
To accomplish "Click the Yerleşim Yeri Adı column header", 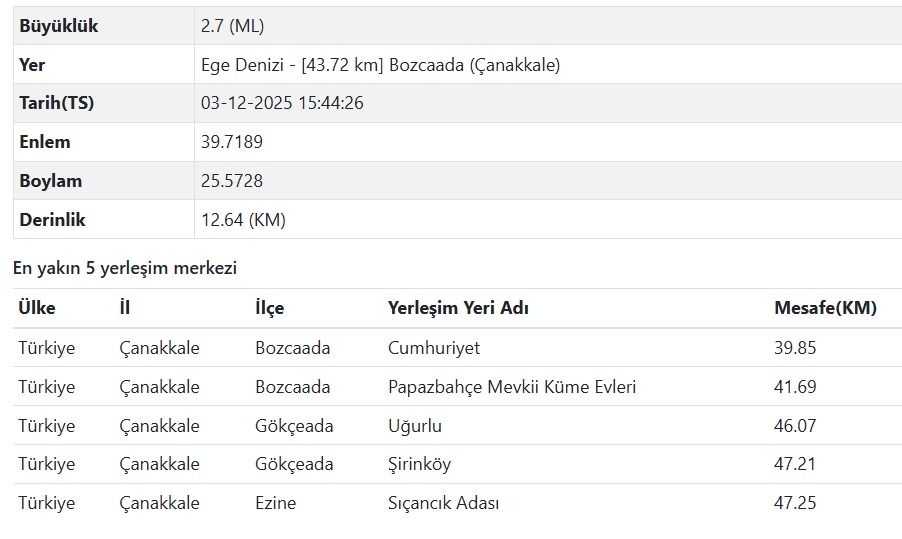I will coord(458,308).
